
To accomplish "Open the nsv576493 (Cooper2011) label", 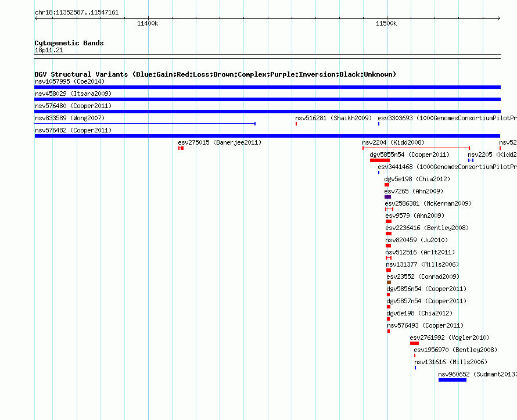I will tap(425, 325).
